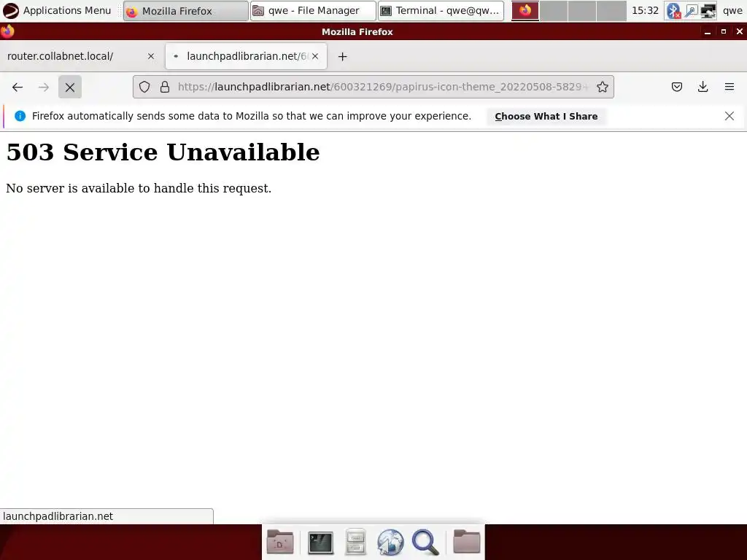This screenshot has height=560, width=747.
Task: Click the 15:32 clock
Action: click(645, 10)
